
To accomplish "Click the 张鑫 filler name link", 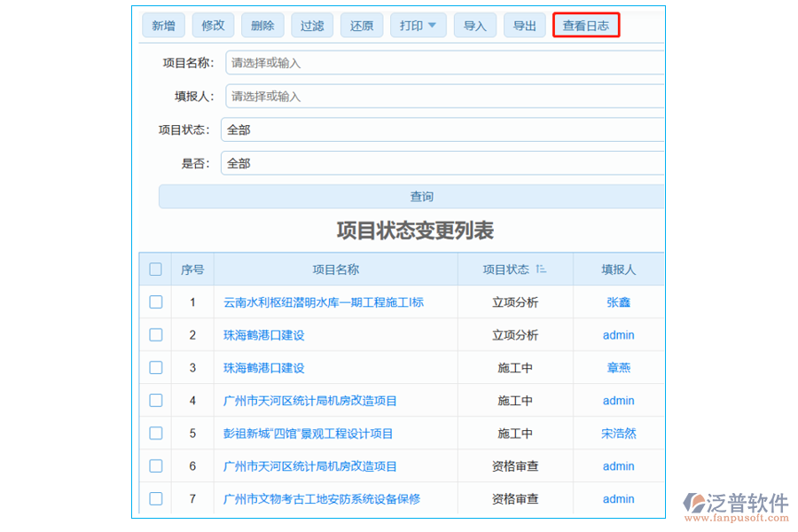I will click(618, 301).
